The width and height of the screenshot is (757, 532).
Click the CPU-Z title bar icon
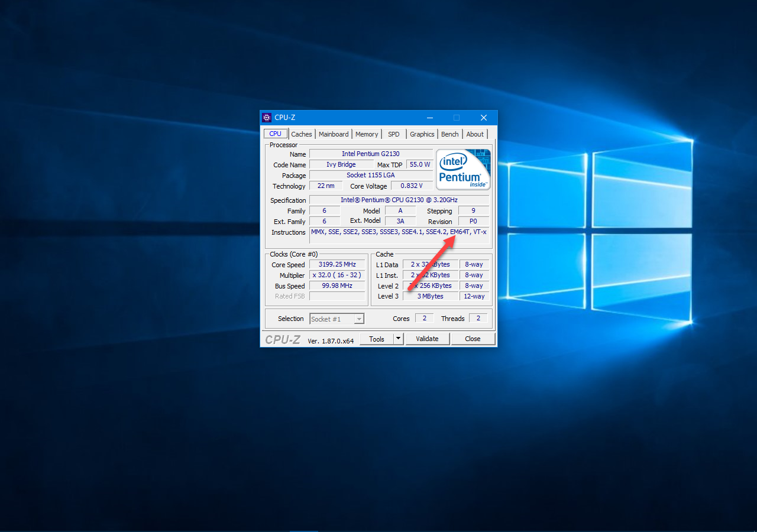tap(267, 118)
